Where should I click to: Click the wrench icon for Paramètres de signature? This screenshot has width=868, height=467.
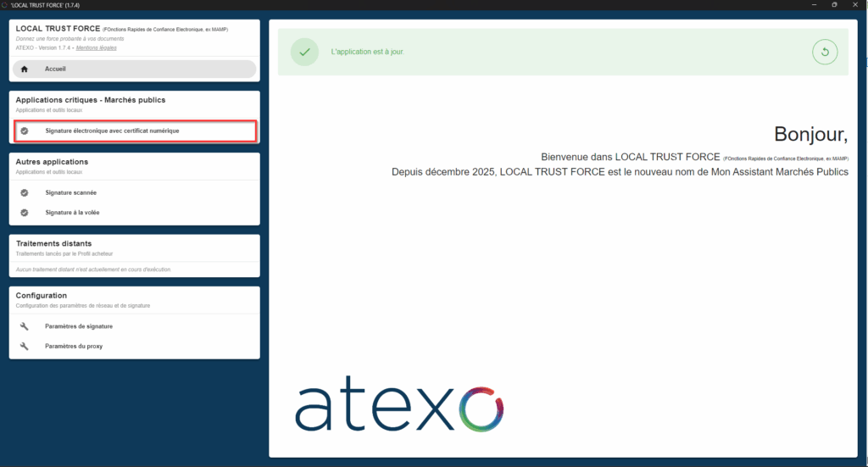coord(25,326)
